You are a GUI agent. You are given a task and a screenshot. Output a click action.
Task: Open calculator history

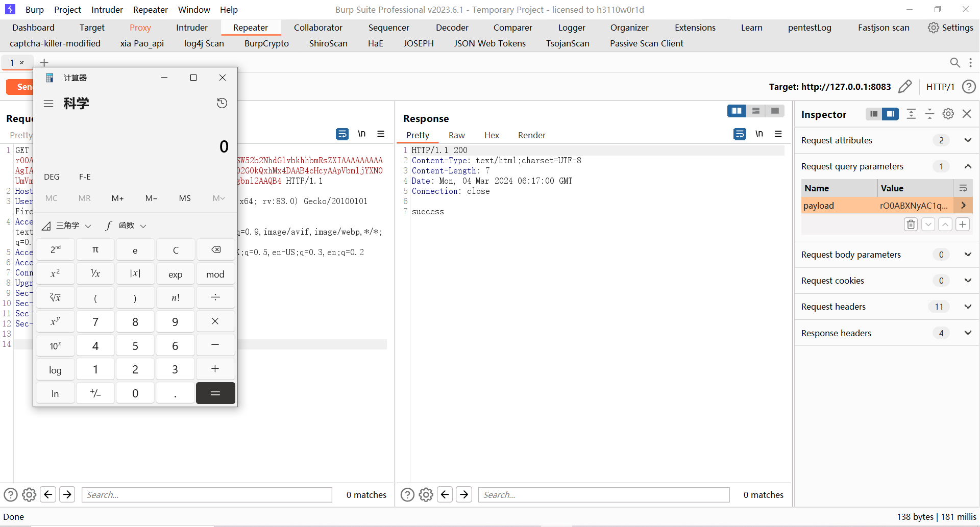coord(222,103)
